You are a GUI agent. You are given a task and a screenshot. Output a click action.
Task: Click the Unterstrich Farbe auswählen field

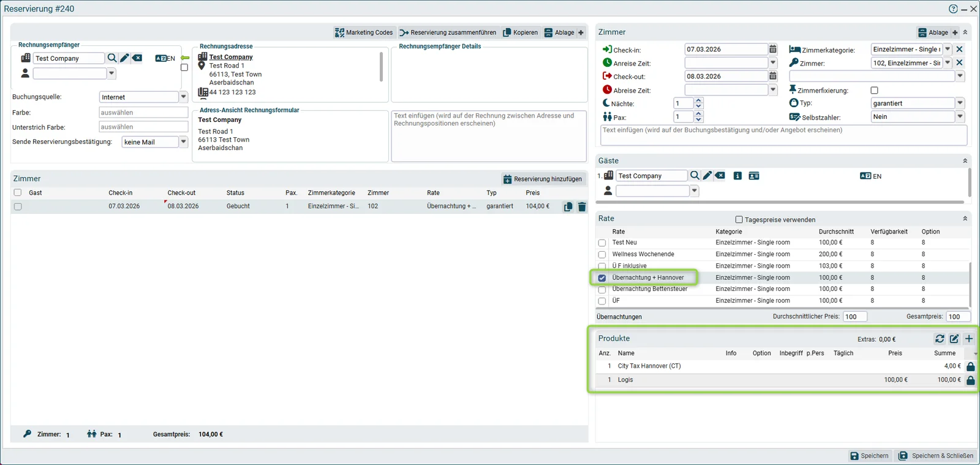click(x=143, y=127)
